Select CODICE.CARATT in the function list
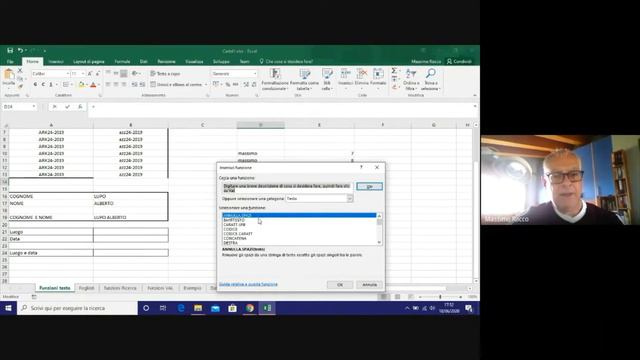 click(238, 234)
